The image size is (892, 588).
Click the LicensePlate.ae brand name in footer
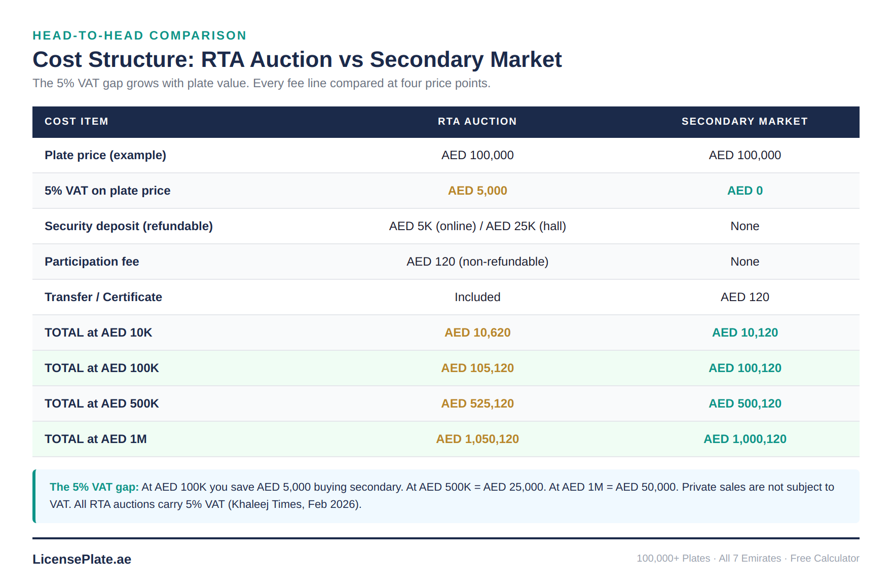(x=82, y=559)
